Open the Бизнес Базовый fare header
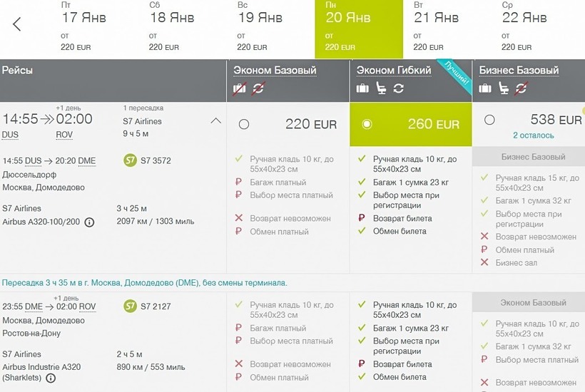This screenshot has height=392, width=585. tap(519, 70)
